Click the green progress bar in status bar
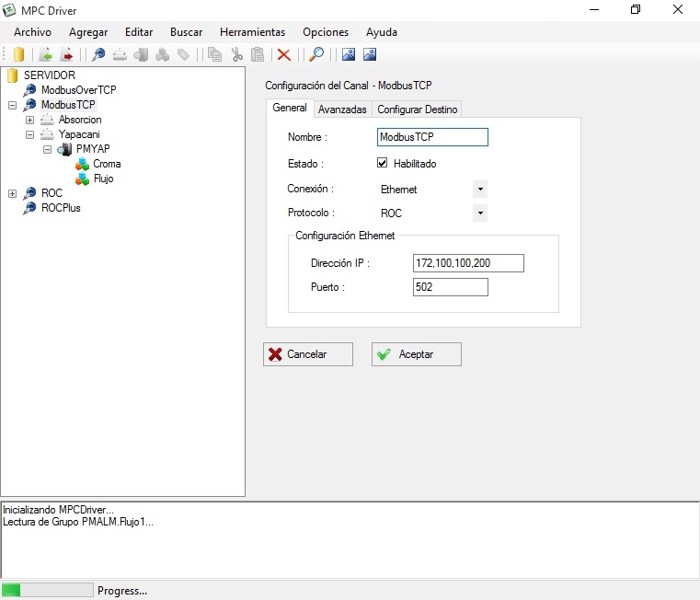The height and width of the screenshot is (600, 700). tap(48, 590)
